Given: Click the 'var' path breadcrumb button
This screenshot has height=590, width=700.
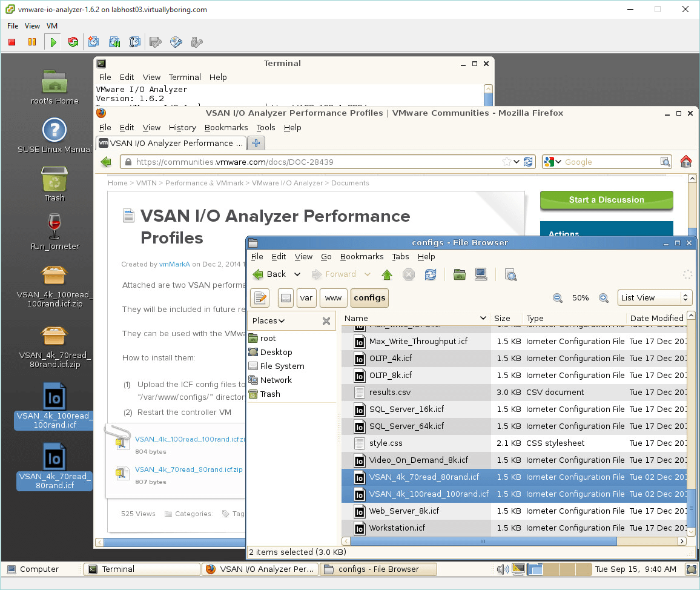Looking at the screenshot, I should [x=306, y=298].
